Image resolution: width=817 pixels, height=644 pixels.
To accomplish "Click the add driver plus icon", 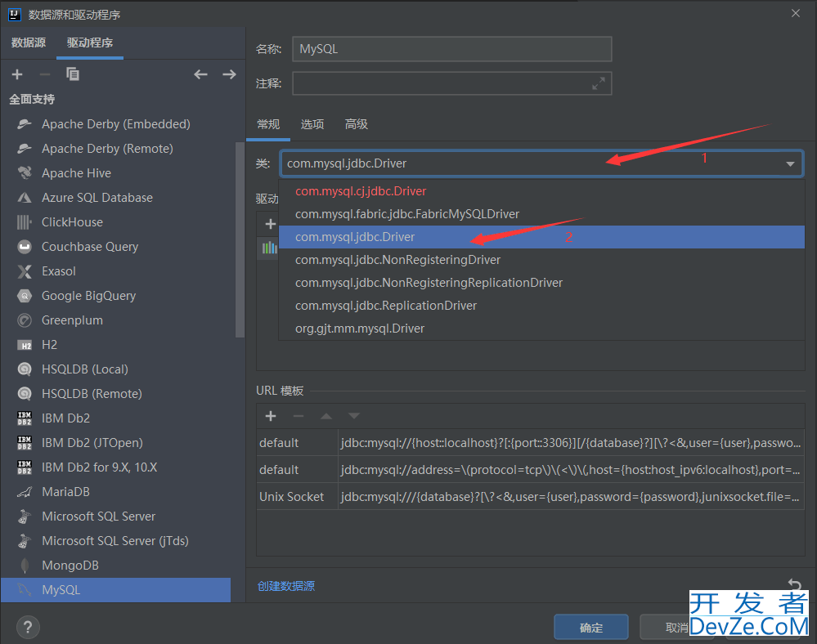I will click(x=17, y=74).
